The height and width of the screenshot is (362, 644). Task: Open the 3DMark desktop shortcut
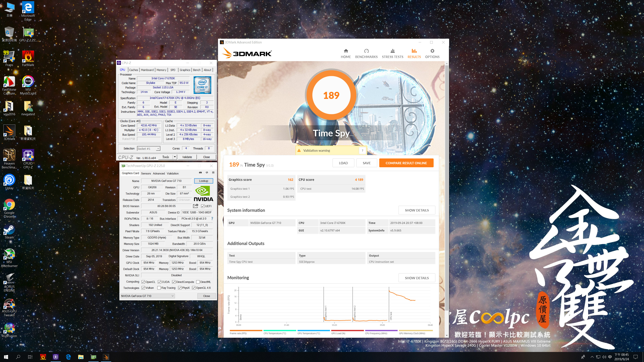(9, 133)
